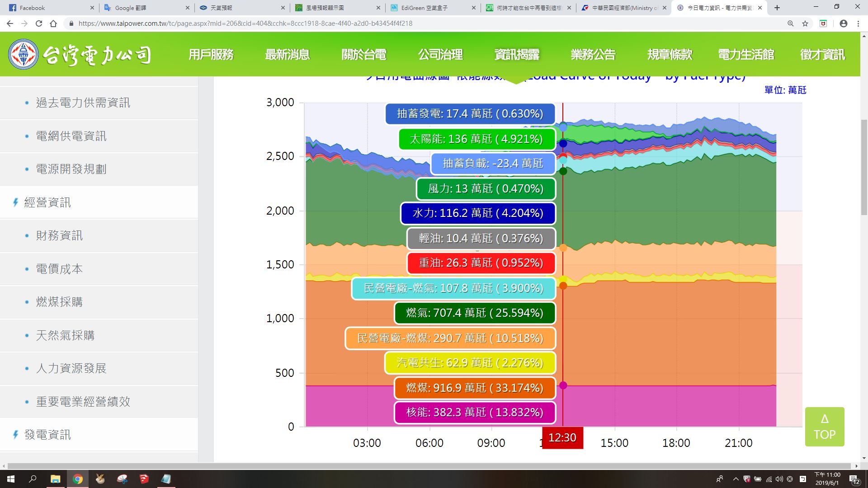Open the page zoom magnifier icon
This screenshot has height=488, width=868.
(x=791, y=23)
